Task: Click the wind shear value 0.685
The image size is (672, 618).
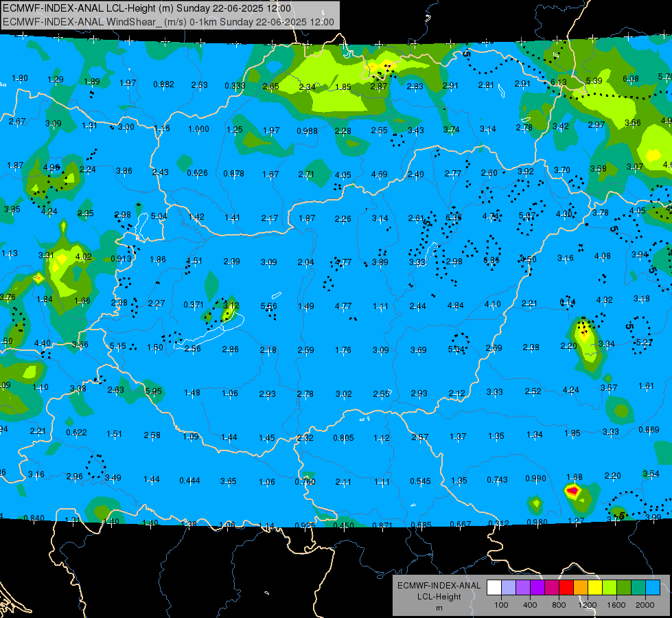Action: pyautogui.click(x=421, y=525)
